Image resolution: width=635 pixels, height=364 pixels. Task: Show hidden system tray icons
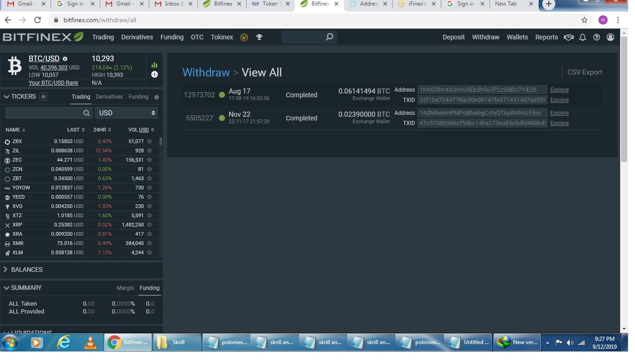click(547, 343)
